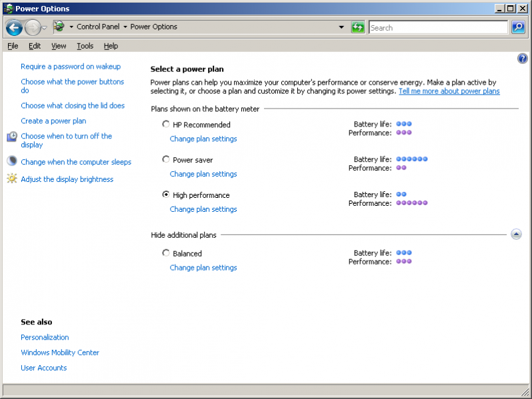Go back with the blue Back arrow
Image resolution: width=532 pixels, height=399 pixels.
tap(14, 27)
